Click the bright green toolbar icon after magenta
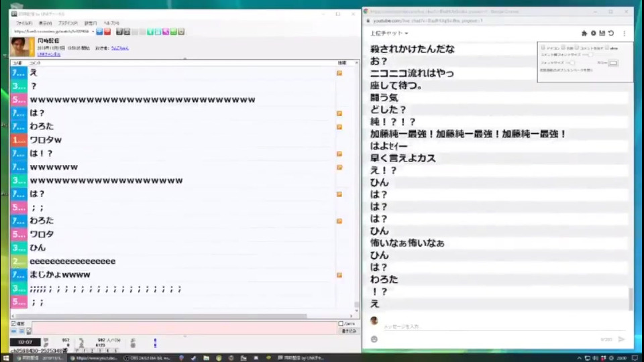644x362 pixels. [x=173, y=32]
